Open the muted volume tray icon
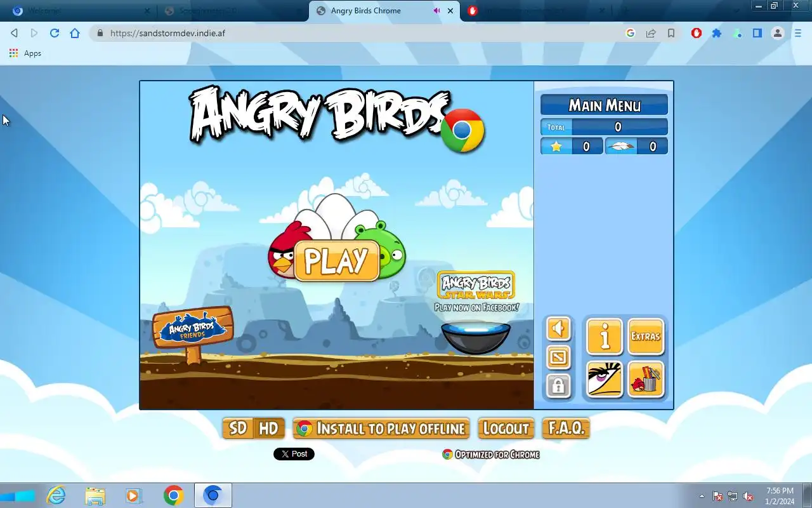812x508 pixels. 749,496
